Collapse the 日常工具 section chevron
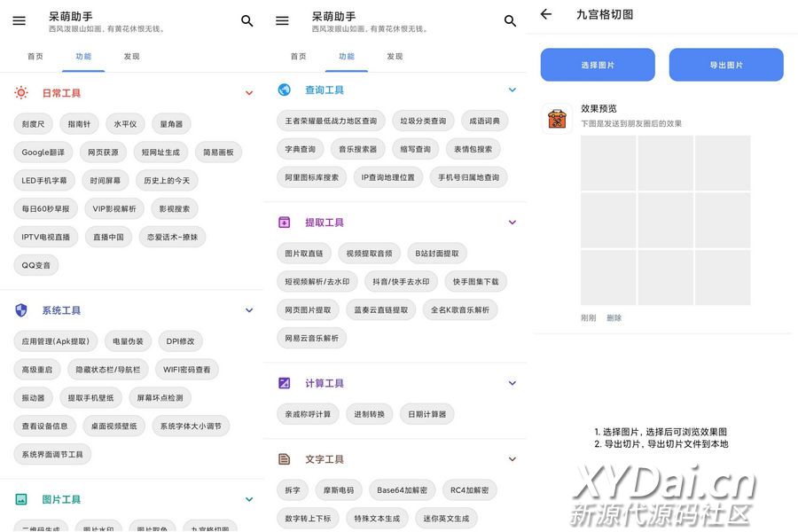The image size is (798, 532). point(249,92)
